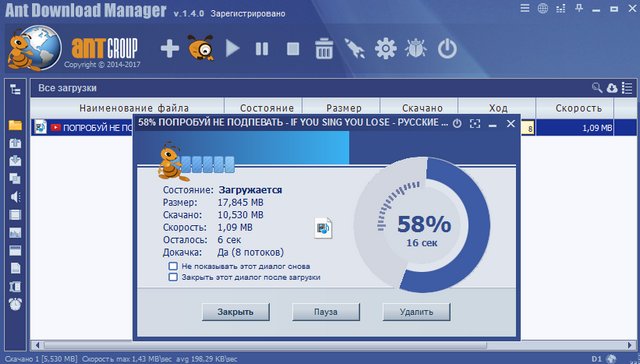Click the 1,09 MB speed cell in list
Viewport: 640px width, 364px height.
pos(574,128)
